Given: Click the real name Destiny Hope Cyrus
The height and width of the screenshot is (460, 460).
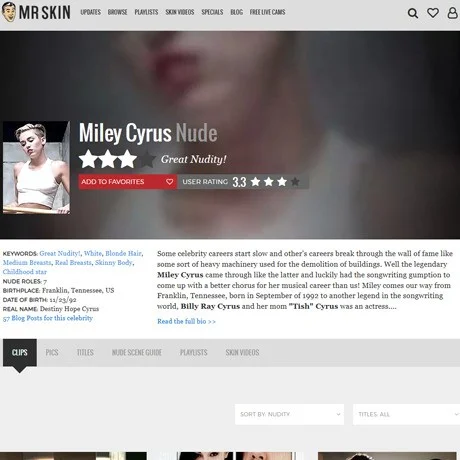Looking at the screenshot, I should coord(69,309).
